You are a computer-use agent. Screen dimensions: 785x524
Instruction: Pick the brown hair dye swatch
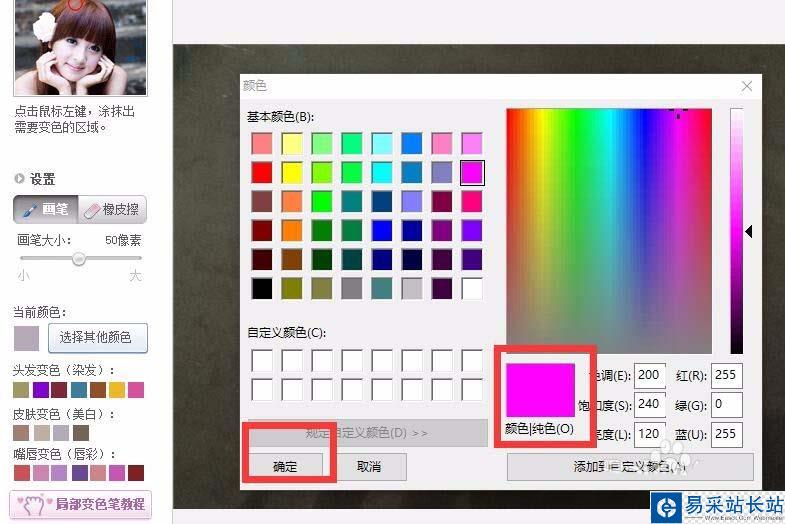(98, 390)
